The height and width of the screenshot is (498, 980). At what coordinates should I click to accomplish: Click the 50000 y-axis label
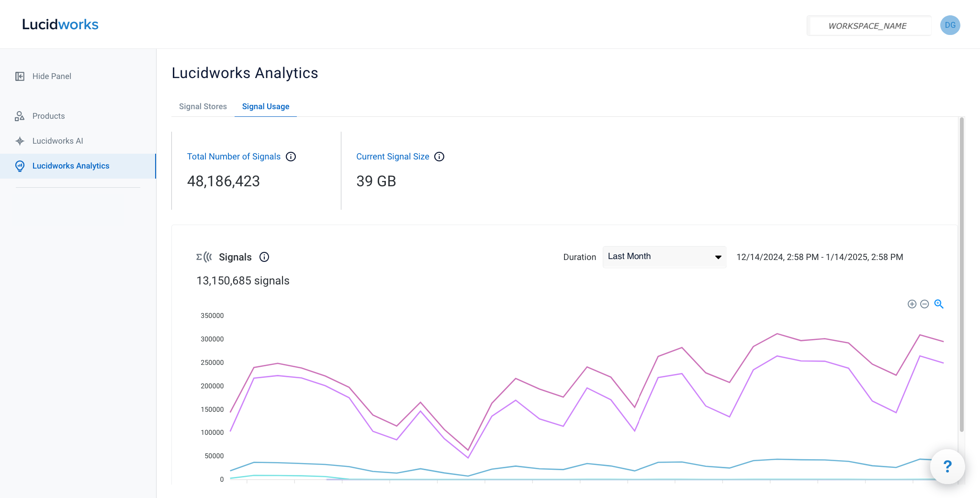[214, 456]
